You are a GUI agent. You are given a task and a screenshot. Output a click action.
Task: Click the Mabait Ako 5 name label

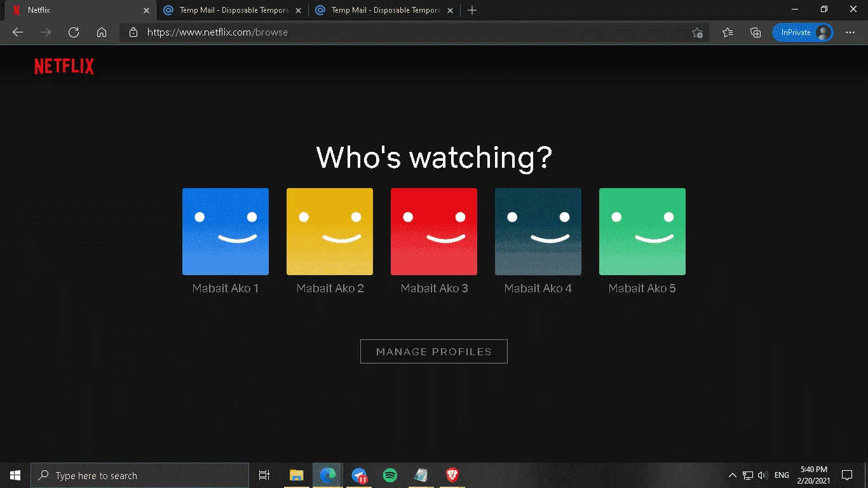[x=642, y=288]
